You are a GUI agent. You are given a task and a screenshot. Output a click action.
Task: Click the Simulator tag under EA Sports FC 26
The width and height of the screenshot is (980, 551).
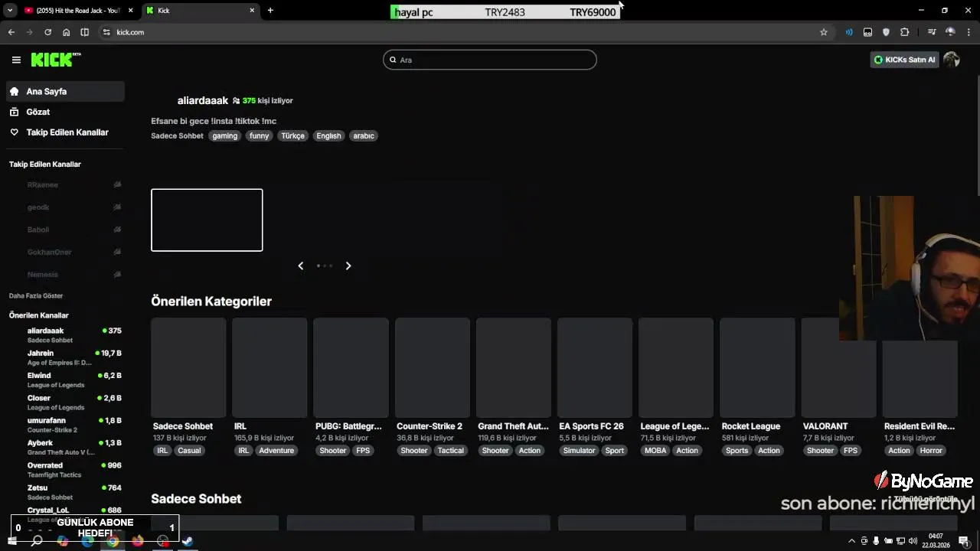[x=579, y=451]
